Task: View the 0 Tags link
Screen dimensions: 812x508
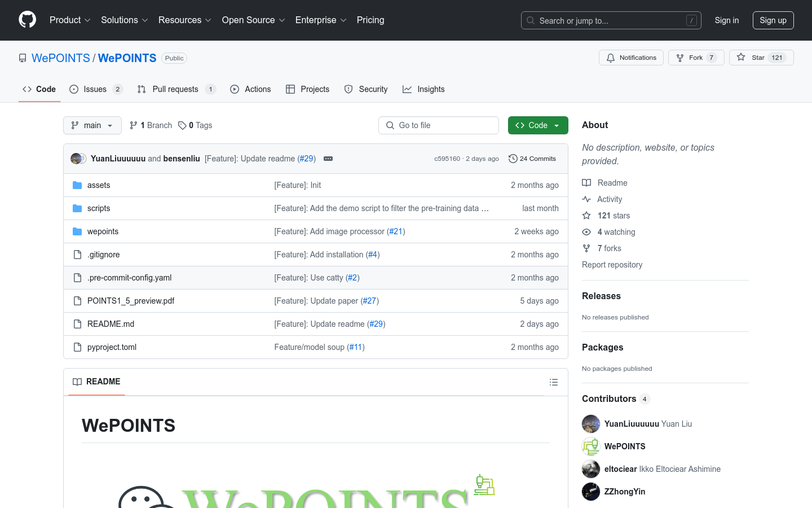Action: pos(195,125)
